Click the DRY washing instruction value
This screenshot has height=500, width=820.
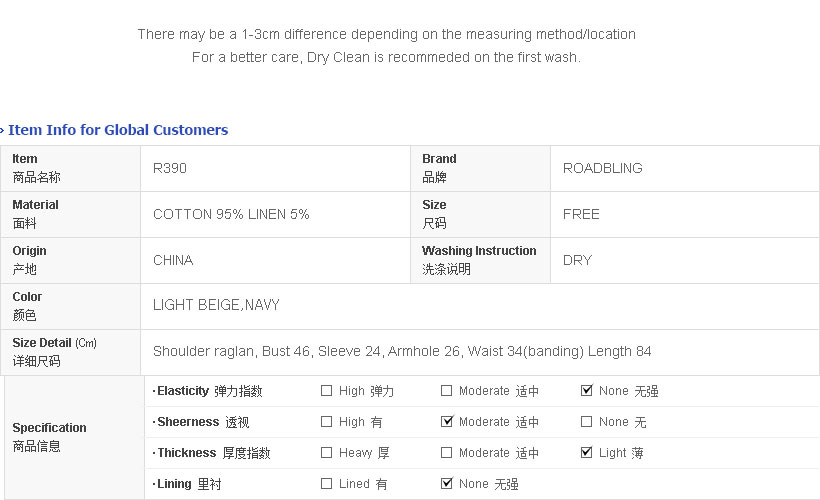click(x=577, y=260)
